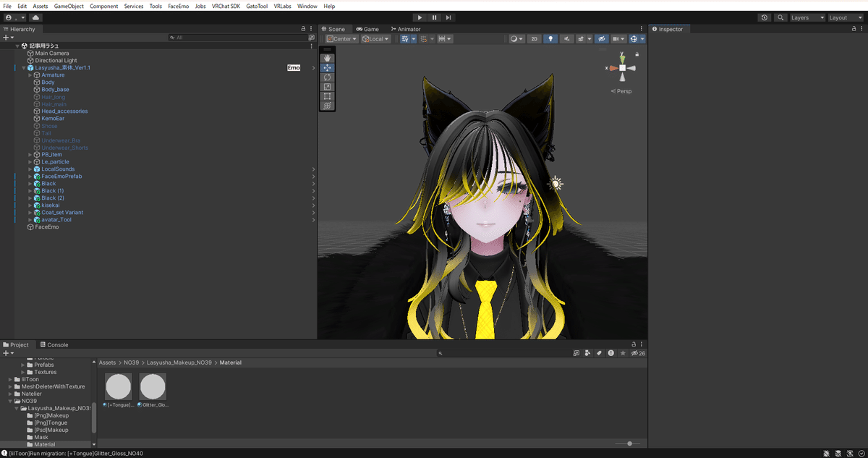Image resolution: width=868 pixels, height=458 pixels.
Task: Click the auto-generate lighting icon in status bar
Action: [849, 453]
